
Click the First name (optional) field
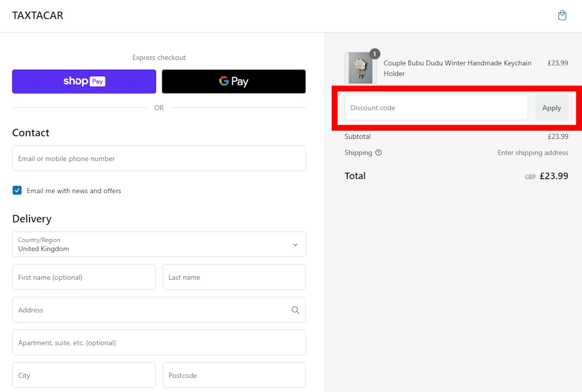84,277
